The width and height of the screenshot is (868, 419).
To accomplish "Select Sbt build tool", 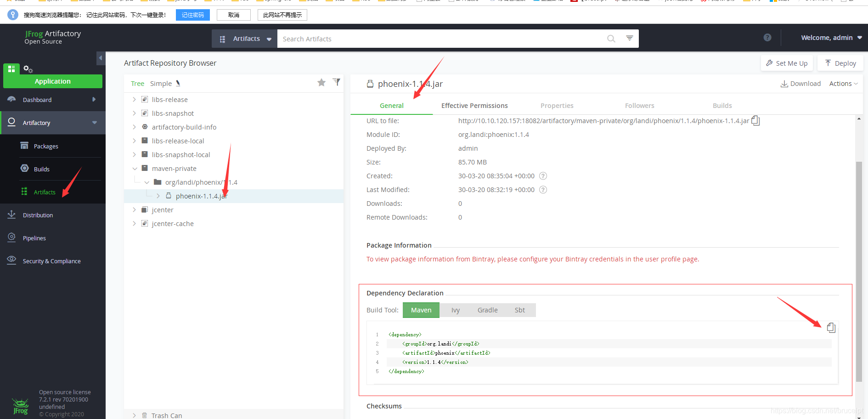I will tap(520, 310).
